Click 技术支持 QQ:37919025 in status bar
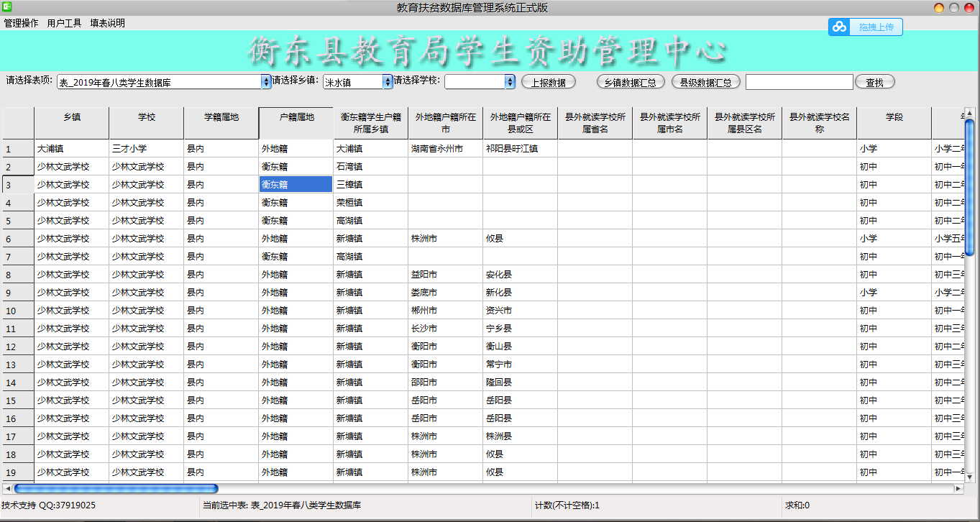 click(49, 506)
